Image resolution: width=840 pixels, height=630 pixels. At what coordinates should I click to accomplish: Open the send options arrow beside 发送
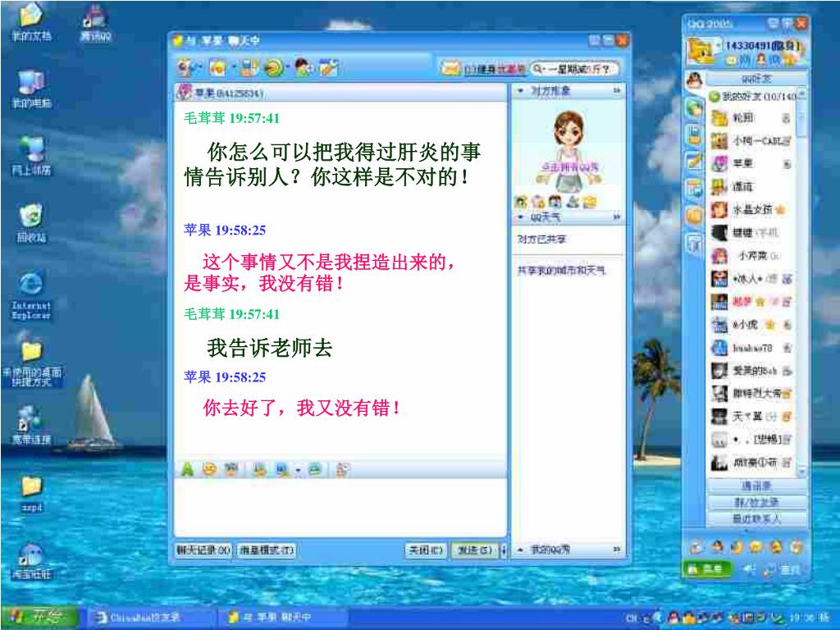(x=503, y=550)
